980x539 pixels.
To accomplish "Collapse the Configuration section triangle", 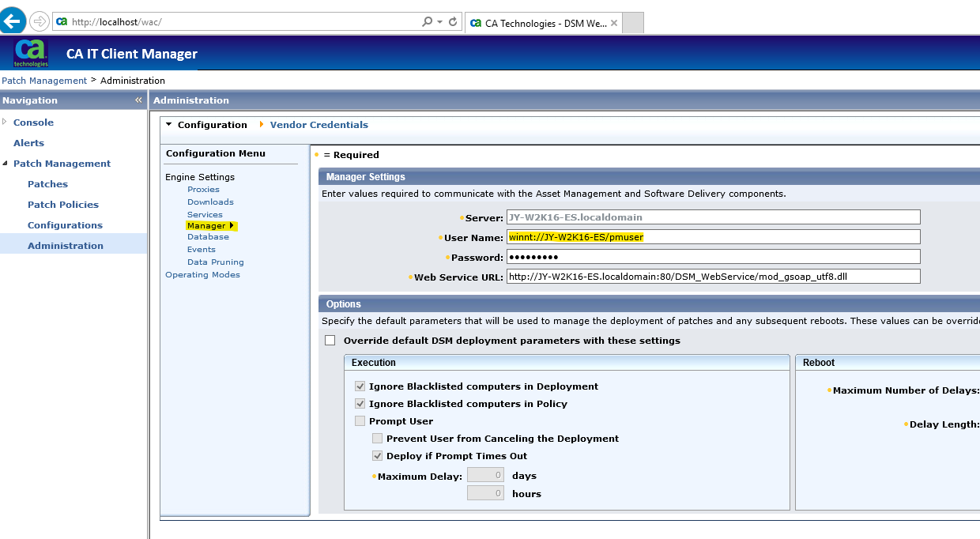I will (x=168, y=125).
